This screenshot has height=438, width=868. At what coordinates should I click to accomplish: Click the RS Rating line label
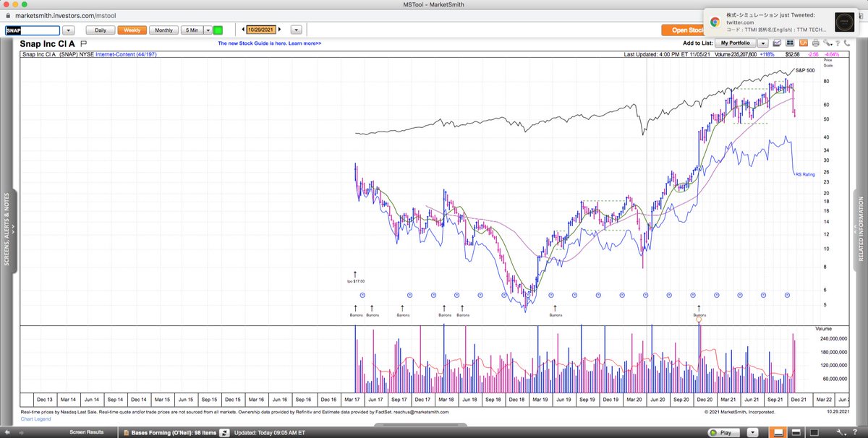click(805, 174)
